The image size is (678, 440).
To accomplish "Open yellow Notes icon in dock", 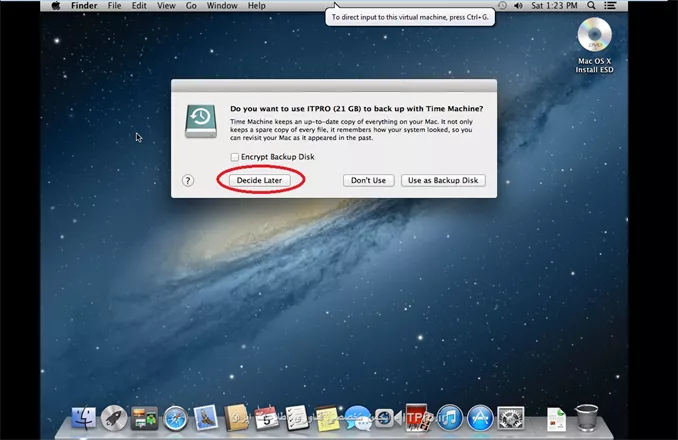I will coord(327,418).
